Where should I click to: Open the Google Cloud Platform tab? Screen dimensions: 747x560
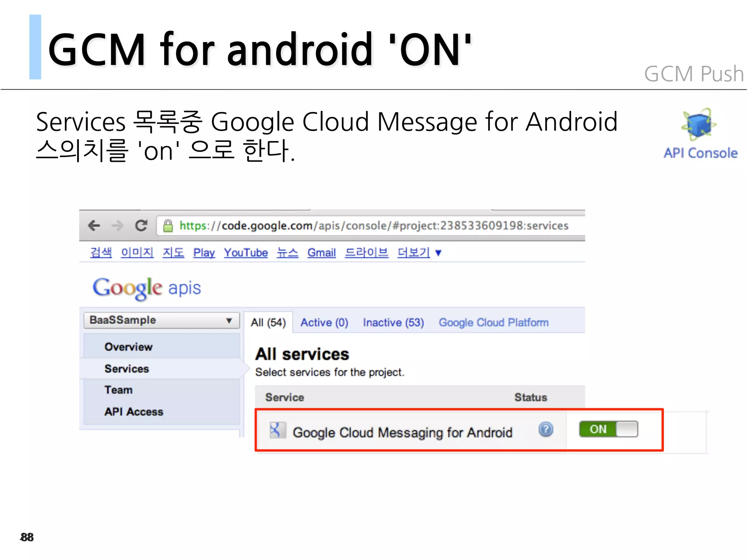pos(493,323)
